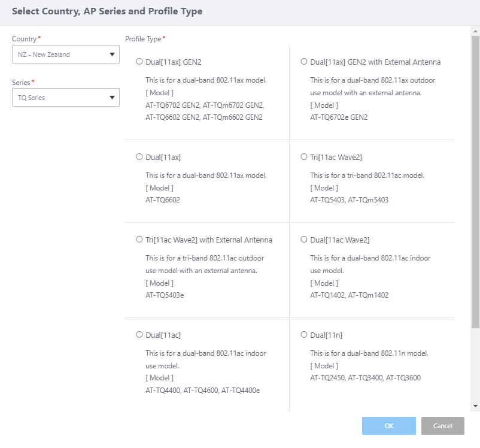Image resolution: width=480 pixels, height=448 pixels.
Task: Click the scrollbar down arrow
Action: coord(475,406)
